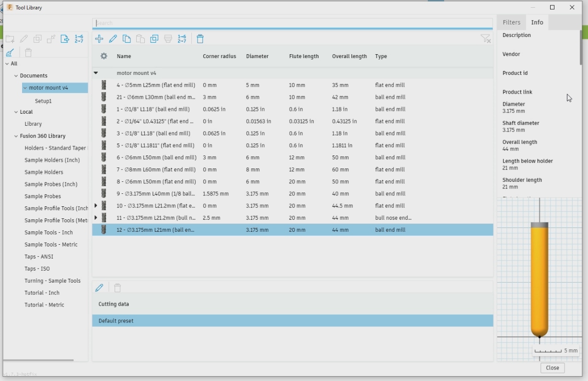Sort by the Corner radius column header
This screenshot has height=381, width=588.
219,56
